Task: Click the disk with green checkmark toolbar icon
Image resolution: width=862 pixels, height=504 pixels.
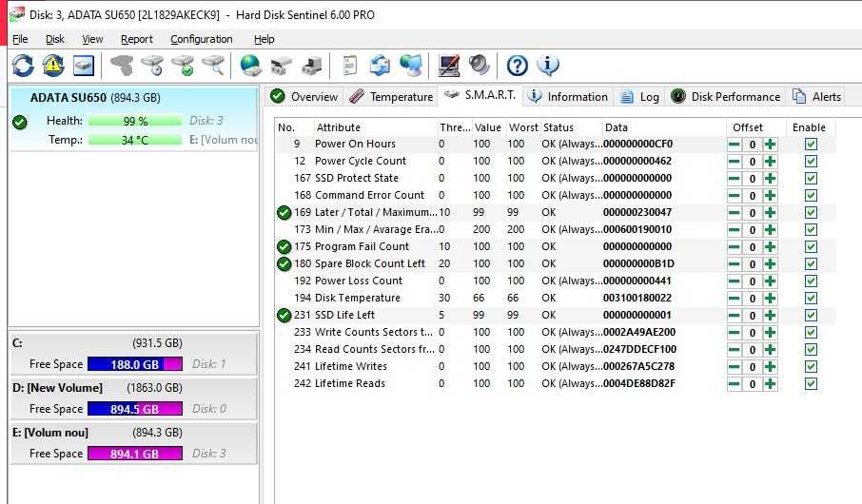Action: pos(183,66)
